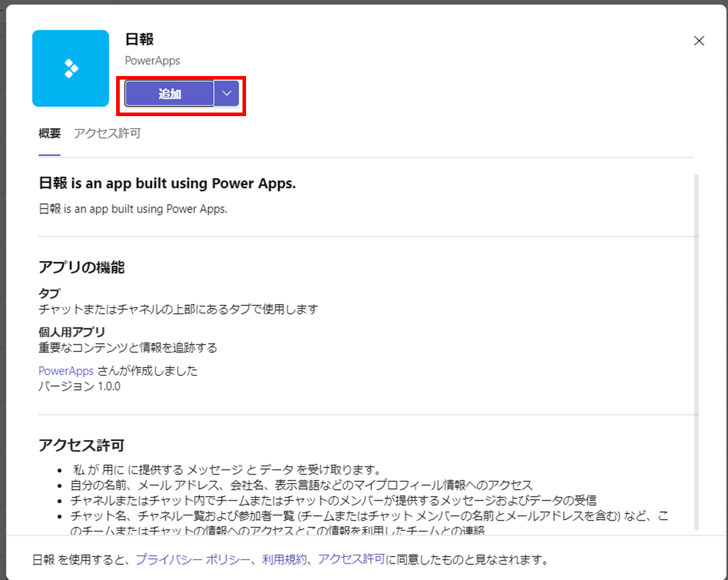728x580 pixels.
Task: Open the 利用規約 link
Action: tap(284, 560)
